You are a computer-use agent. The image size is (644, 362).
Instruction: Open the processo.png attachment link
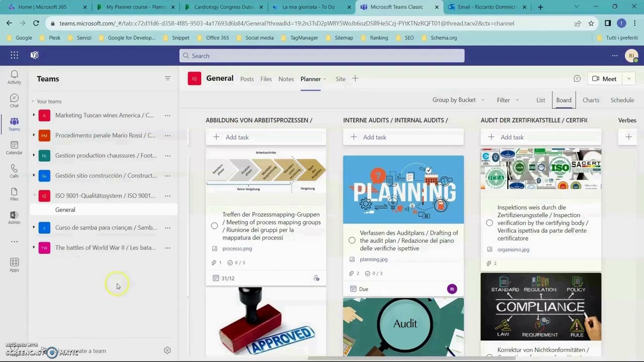click(237, 248)
